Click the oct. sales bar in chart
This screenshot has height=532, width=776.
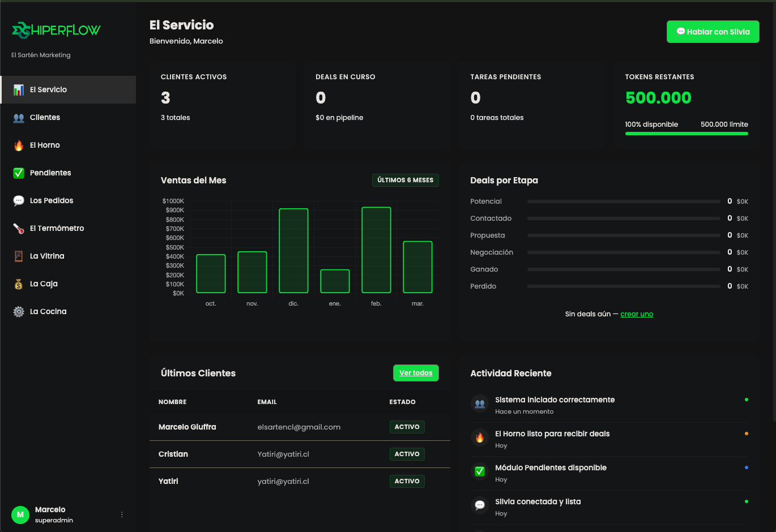pyautogui.click(x=211, y=274)
